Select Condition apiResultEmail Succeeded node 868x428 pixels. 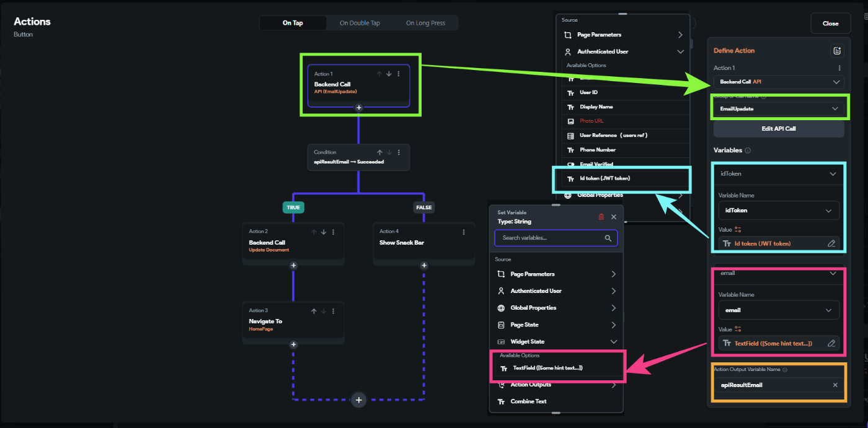pyautogui.click(x=358, y=157)
